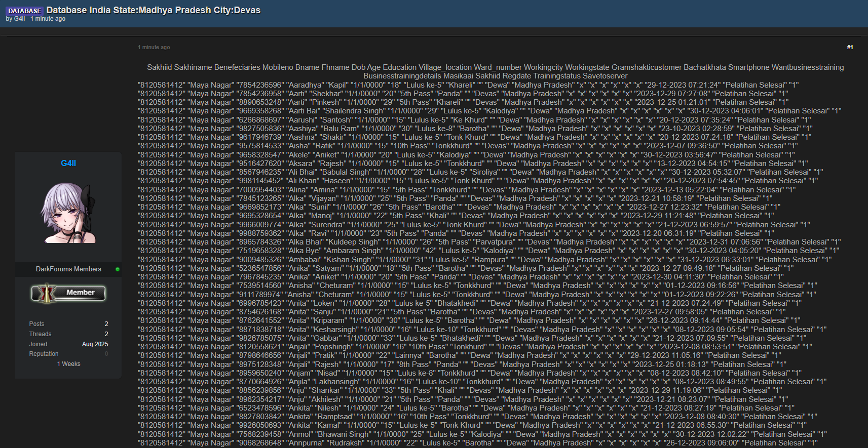The width and height of the screenshot is (868, 448).
Task: Open author G4ll link under thread title
Action: pyautogui.click(x=19, y=19)
